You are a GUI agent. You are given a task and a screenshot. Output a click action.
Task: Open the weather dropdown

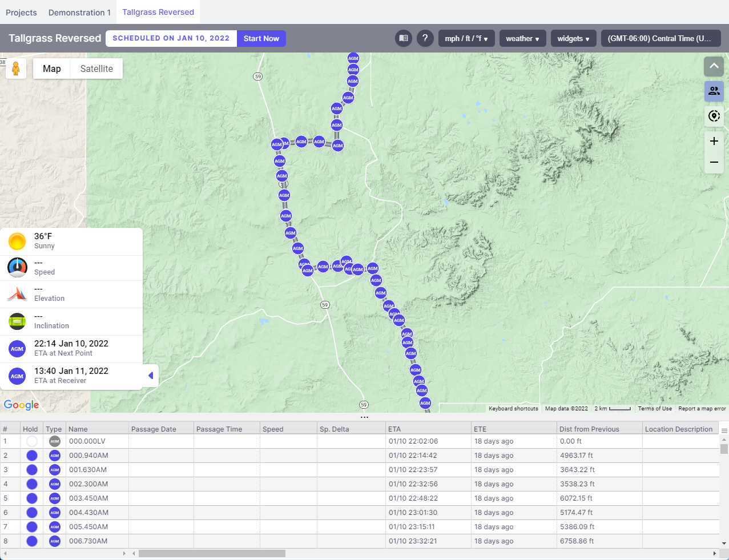(x=522, y=38)
